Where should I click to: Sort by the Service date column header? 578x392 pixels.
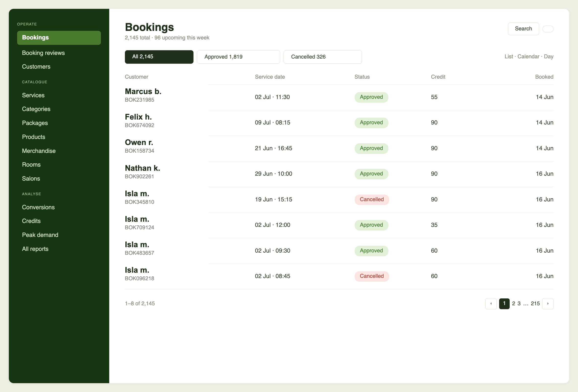pos(270,77)
